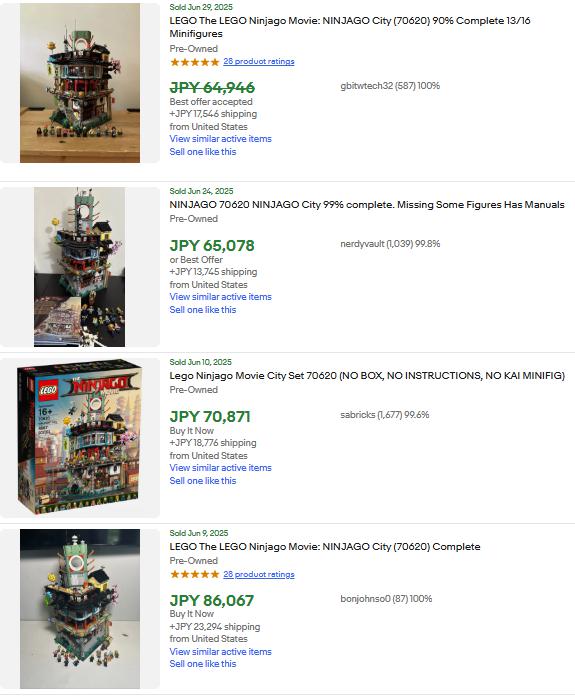Open seller sabricks profile
The width and height of the screenshot is (575, 696).
tap(385, 415)
